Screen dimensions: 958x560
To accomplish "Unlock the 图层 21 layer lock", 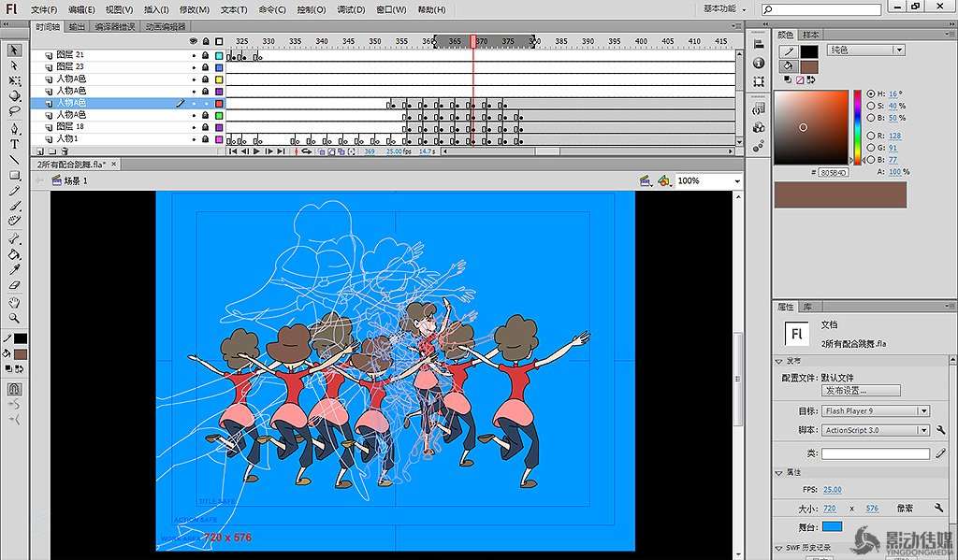I will point(205,56).
